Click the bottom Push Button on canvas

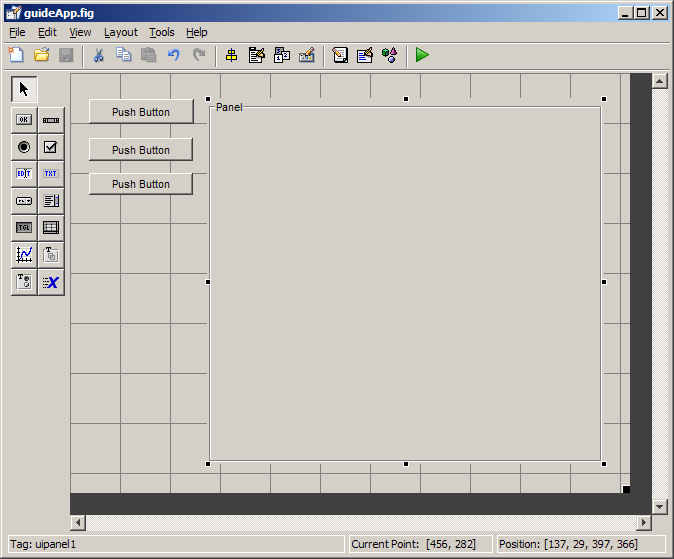tap(141, 184)
